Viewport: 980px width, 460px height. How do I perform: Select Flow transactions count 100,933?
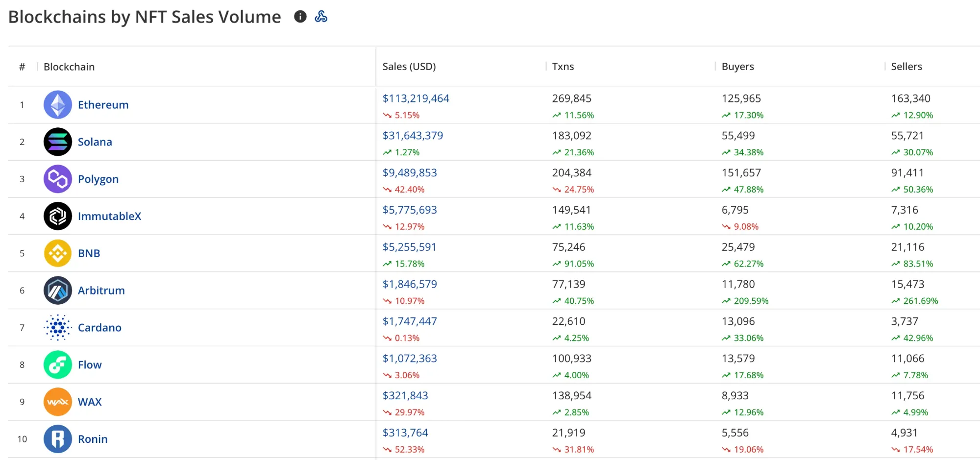pos(572,359)
